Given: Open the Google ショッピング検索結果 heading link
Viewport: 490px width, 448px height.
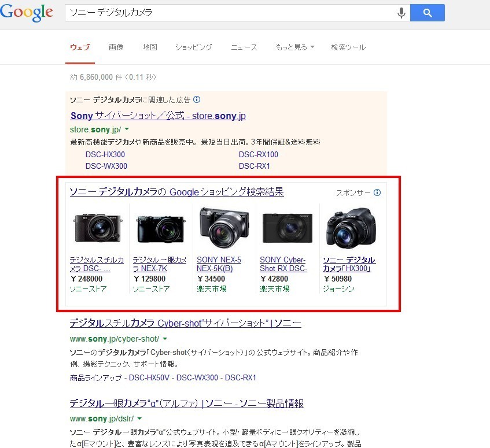Looking at the screenshot, I should 177,192.
